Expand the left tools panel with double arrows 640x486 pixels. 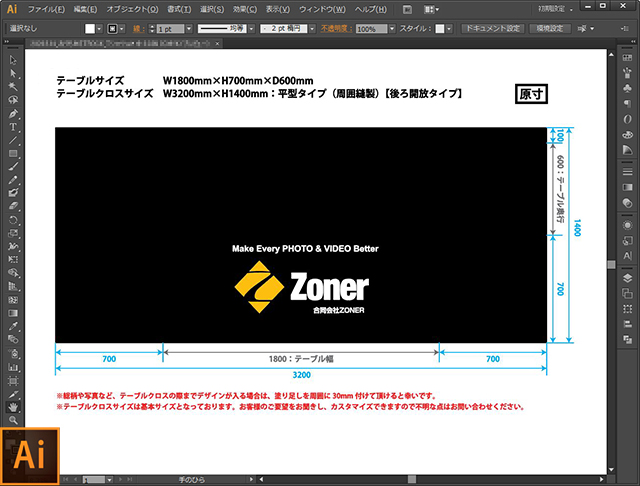pos(7,42)
